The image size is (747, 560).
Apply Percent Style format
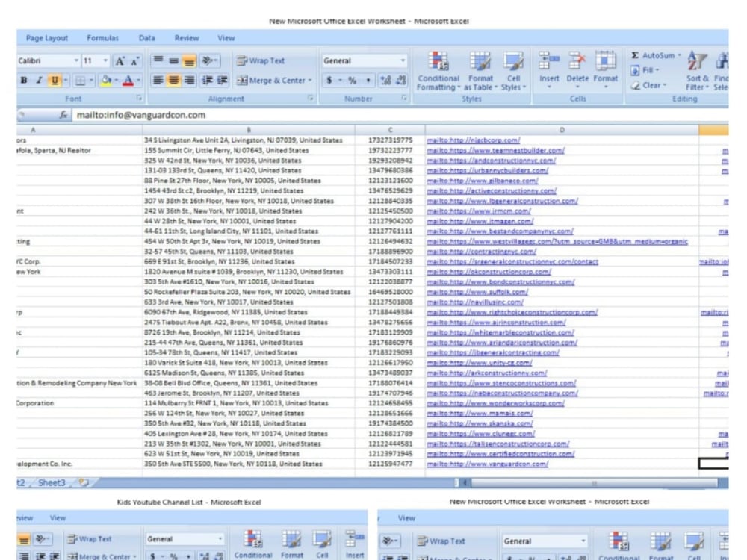[x=353, y=81]
